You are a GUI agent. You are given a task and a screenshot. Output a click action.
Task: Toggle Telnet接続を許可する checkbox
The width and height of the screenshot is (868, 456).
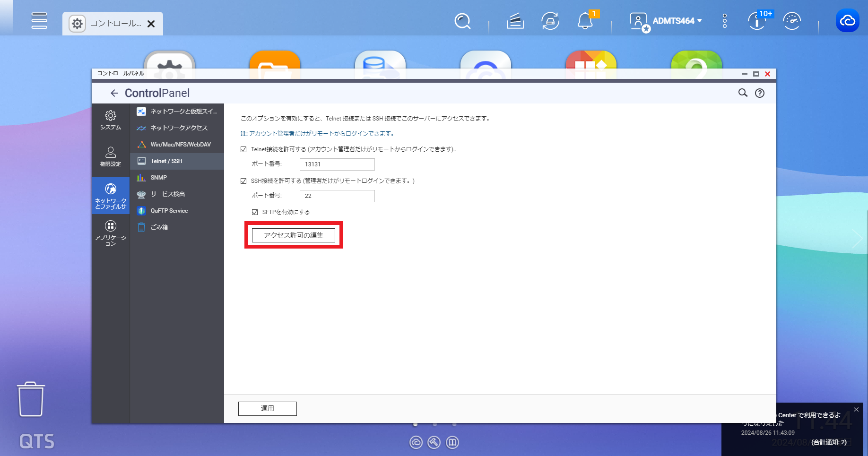(243, 149)
